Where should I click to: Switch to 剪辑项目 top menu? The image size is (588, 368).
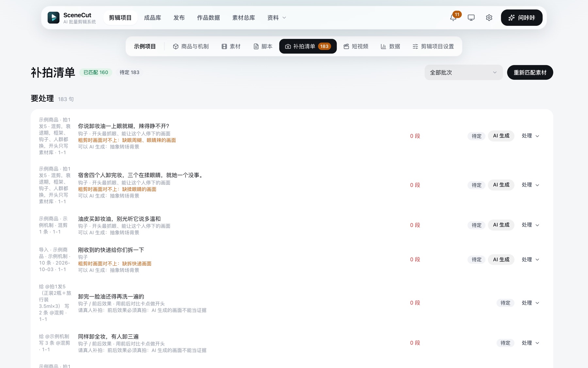click(120, 18)
